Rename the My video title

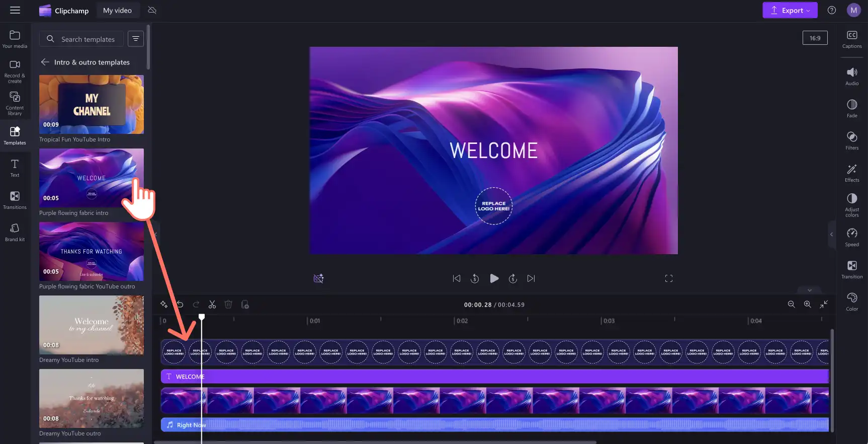(x=117, y=11)
